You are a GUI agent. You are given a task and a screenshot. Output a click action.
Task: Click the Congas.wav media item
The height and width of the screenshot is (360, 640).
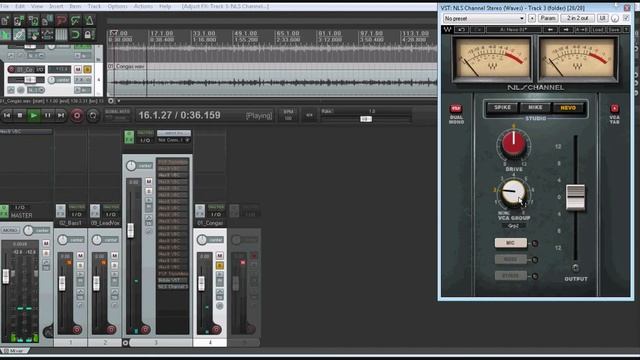[x=272, y=79]
